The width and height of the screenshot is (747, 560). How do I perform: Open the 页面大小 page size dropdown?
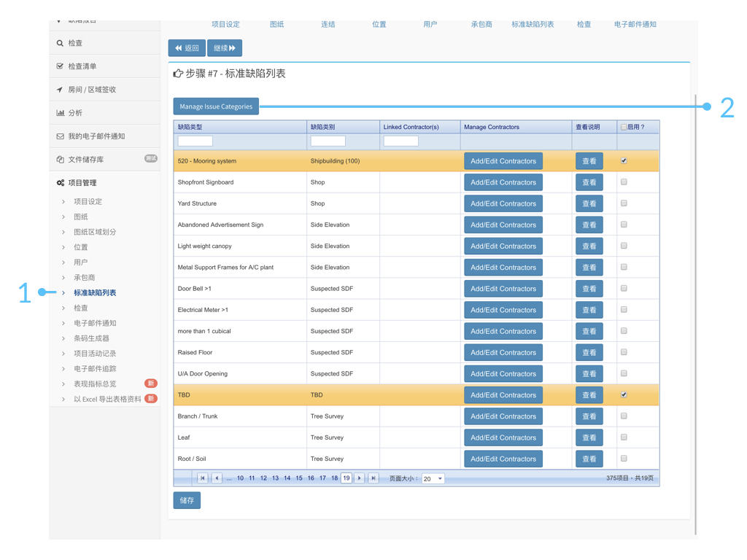440,478
